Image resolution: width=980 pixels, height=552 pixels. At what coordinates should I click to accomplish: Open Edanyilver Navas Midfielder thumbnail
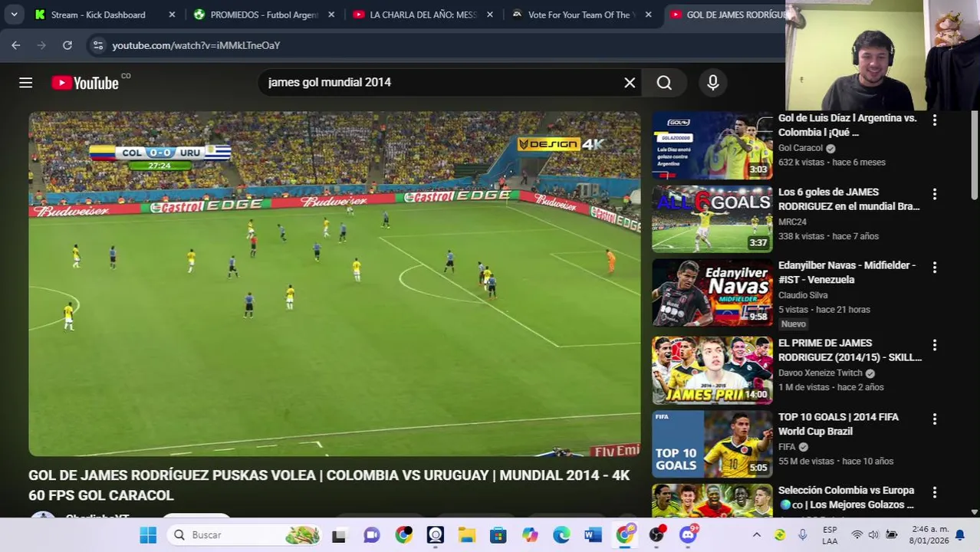(x=712, y=293)
